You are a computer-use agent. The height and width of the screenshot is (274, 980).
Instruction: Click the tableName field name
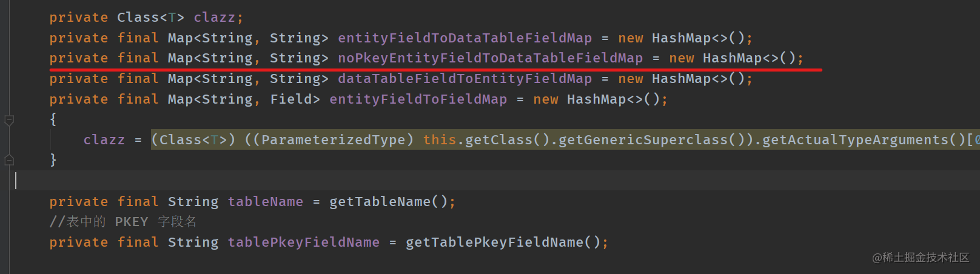(x=265, y=202)
